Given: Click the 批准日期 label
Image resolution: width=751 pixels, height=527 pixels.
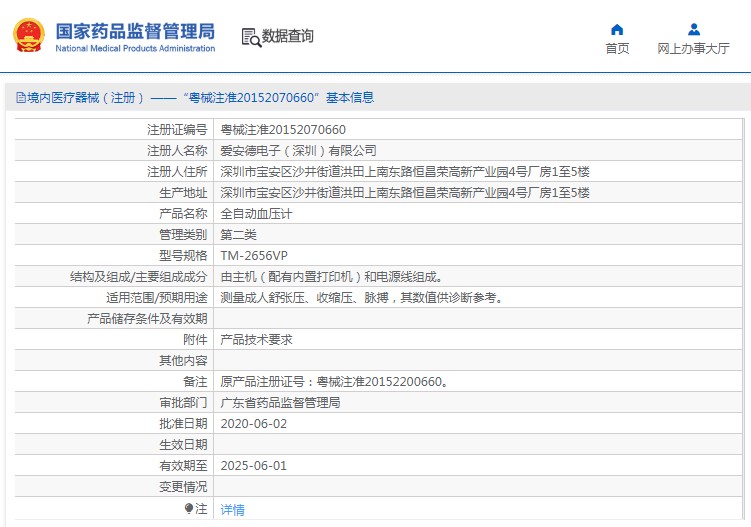Looking at the screenshot, I should point(183,424).
